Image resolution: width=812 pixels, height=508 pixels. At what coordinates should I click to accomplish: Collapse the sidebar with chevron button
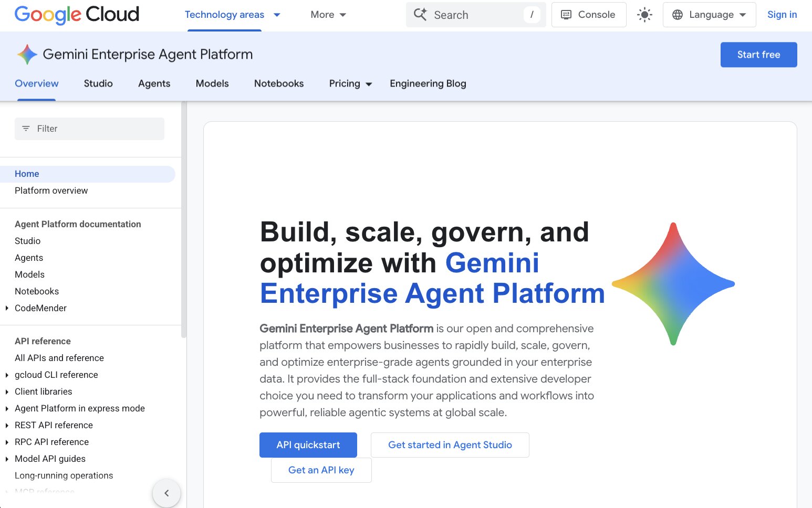click(x=166, y=493)
